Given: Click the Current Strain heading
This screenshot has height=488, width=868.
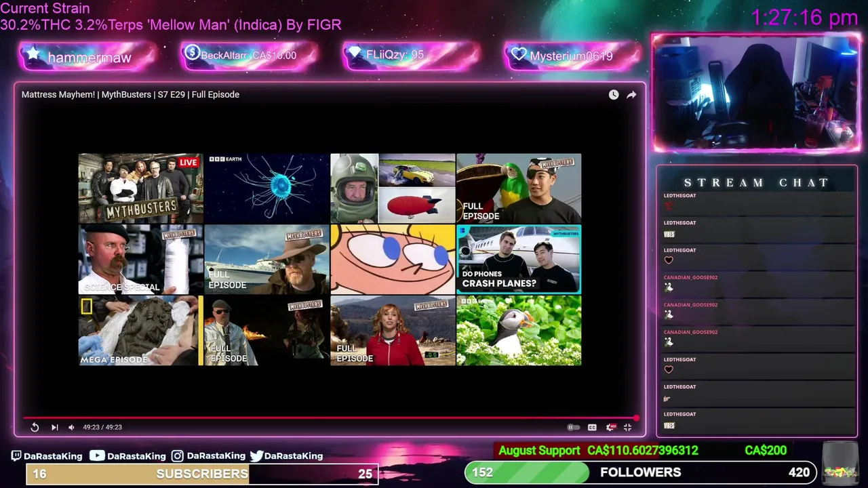Looking at the screenshot, I should (45, 9).
